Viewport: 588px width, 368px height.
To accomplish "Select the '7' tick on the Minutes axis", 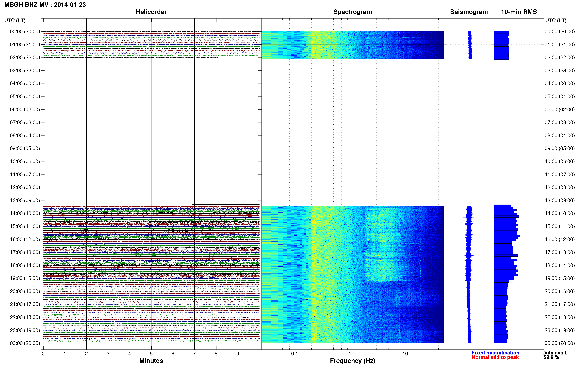I will click(x=195, y=354).
